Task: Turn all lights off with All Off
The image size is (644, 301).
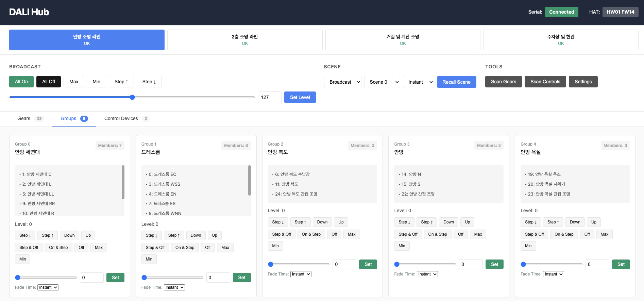Action: click(x=49, y=82)
